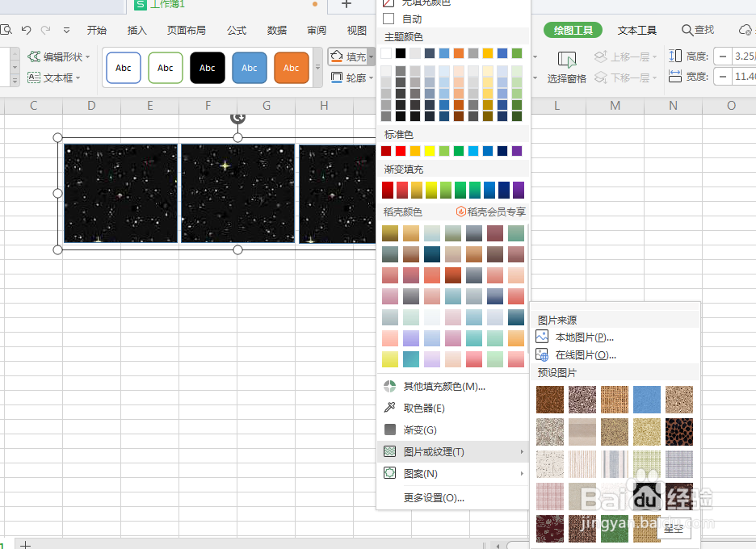This screenshot has height=549, width=756.
Task: Click the 本地图片 local picture icon
Action: [542, 337]
